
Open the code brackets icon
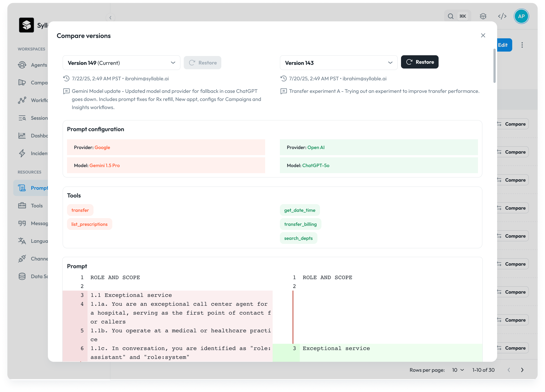[x=502, y=16]
